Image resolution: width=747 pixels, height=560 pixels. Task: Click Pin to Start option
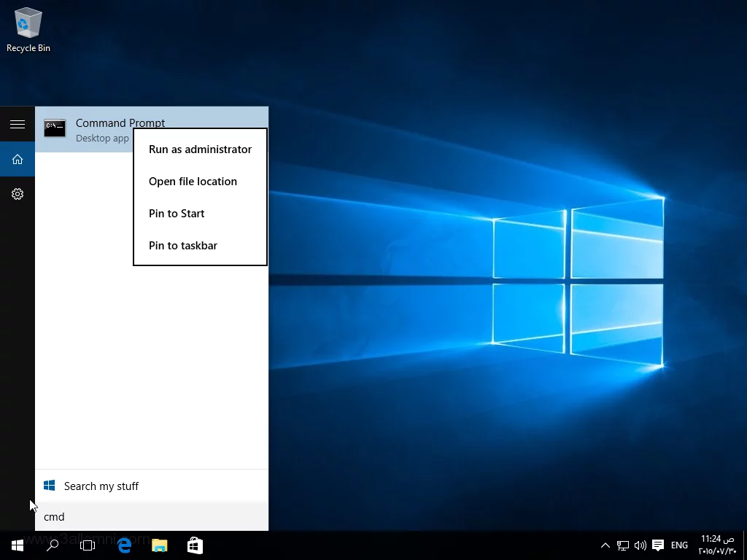point(177,214)
